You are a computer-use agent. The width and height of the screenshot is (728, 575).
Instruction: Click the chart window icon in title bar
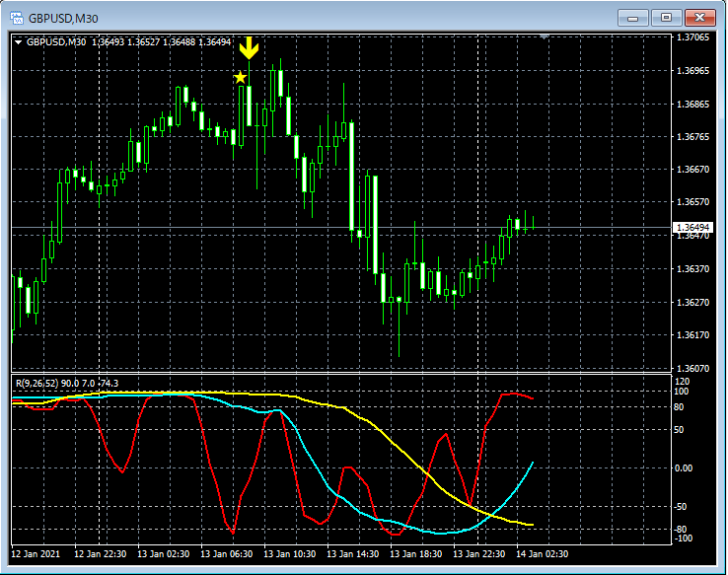[16, 17]
